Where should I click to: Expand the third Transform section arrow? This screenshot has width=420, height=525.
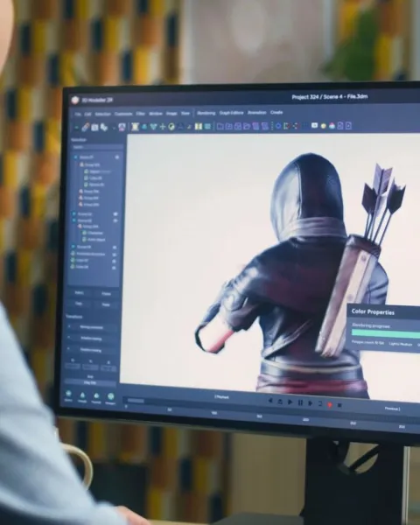click(x=68, y=349)
